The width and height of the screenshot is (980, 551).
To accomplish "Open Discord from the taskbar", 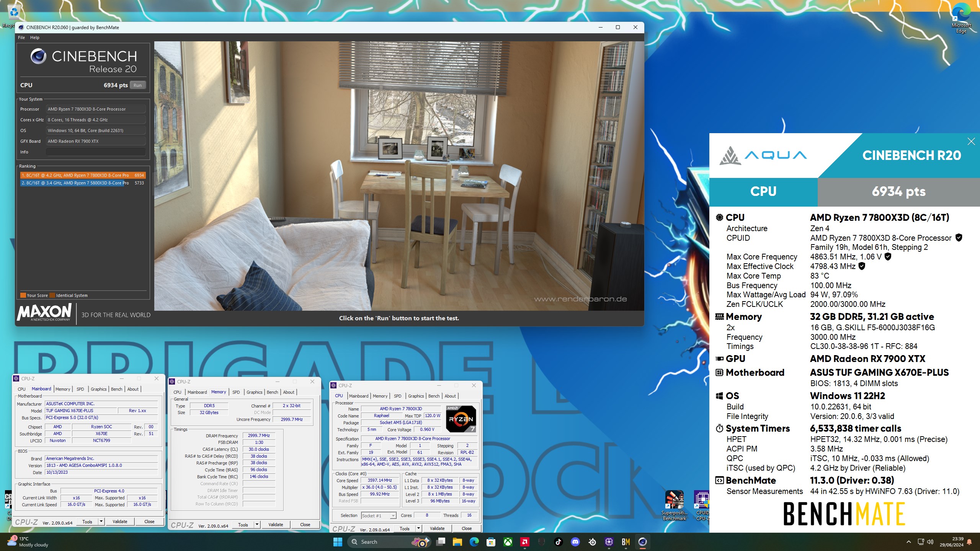I will [x=575, y=542].
